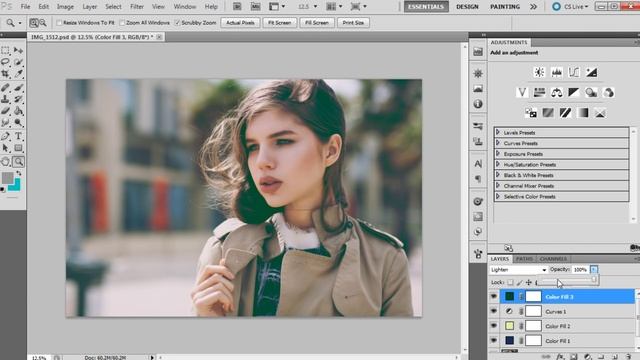
Task: Add a Curves adjustment
Action: (573, 72)
